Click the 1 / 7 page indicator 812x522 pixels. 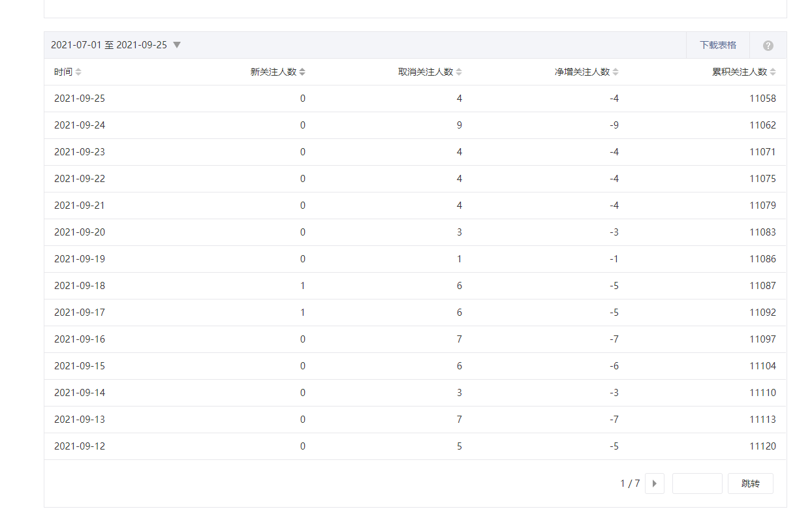pos(629,484)
